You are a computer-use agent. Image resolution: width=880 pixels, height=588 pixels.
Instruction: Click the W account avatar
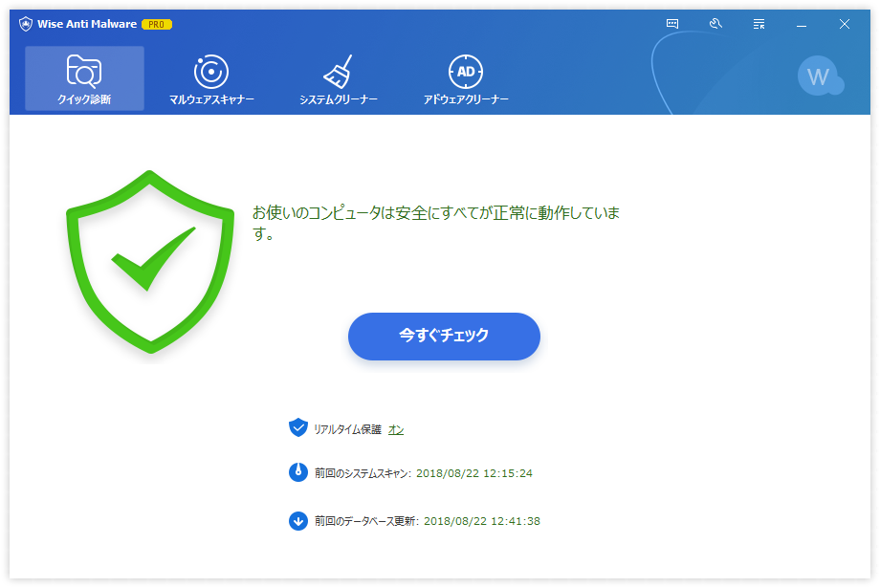[820, 76]
